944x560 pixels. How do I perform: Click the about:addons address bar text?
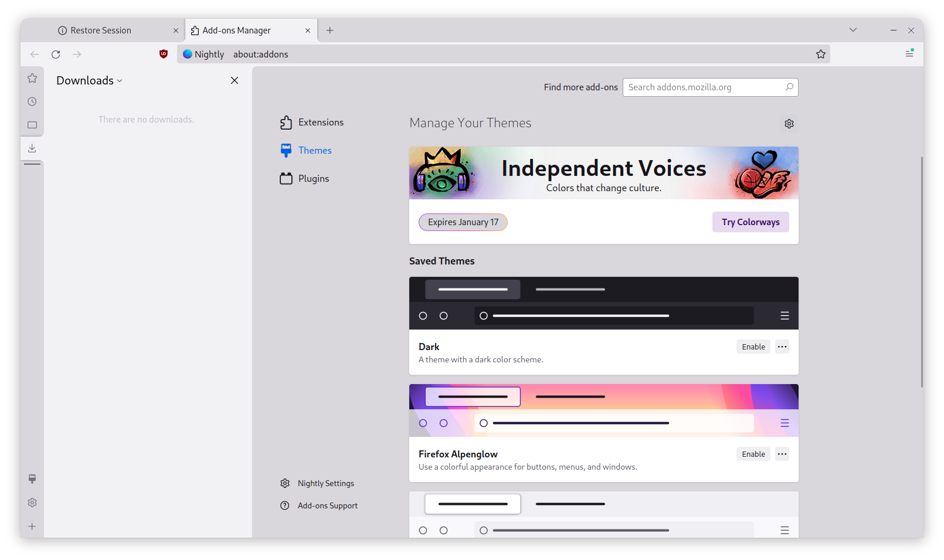point(261,54)
